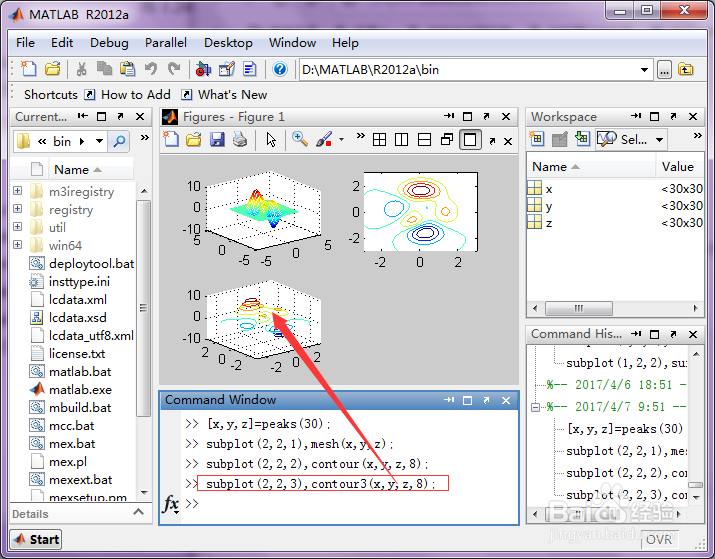Go up one folder level icon

coord(685,70)
